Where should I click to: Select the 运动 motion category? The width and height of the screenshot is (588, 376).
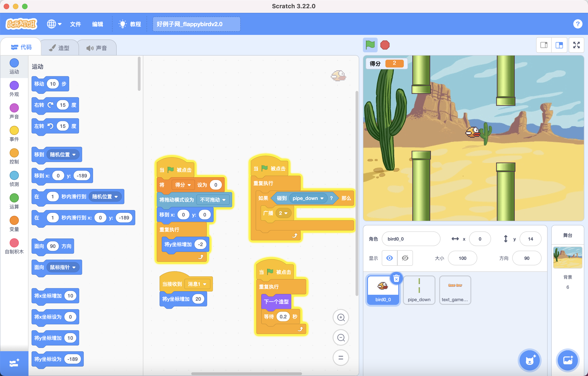(x=14, y=66)
